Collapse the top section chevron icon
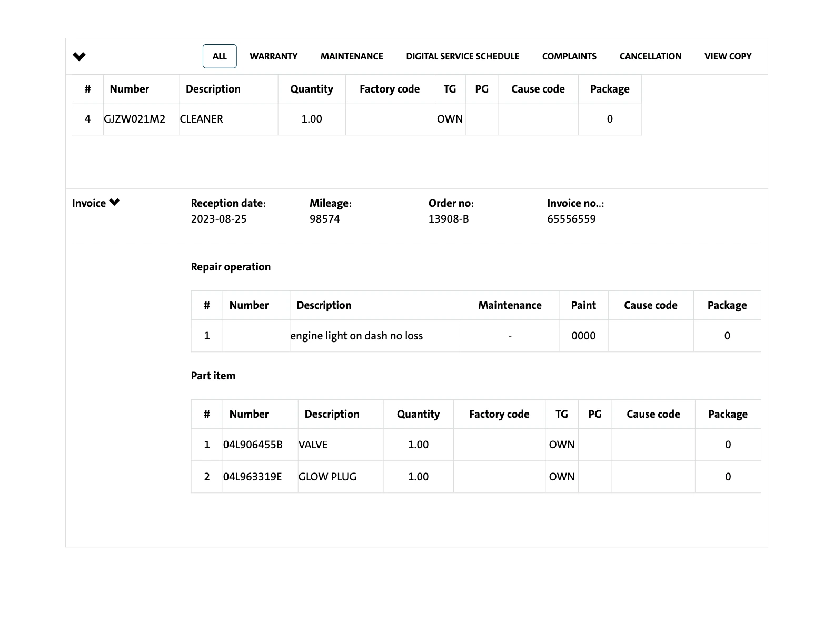The height and width of the screenshot is (644, 834). point(79,56)
